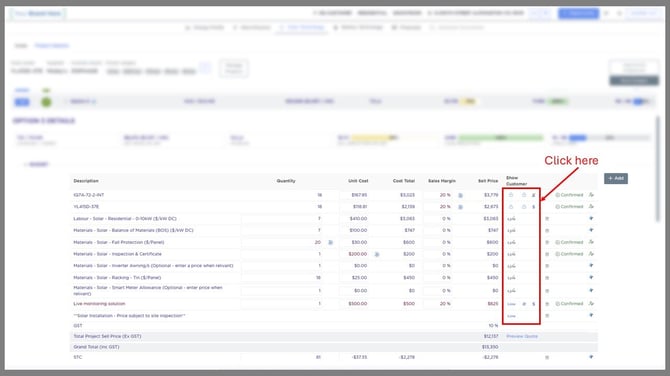Click the dollar icon in Live monitoring solution row

coord(534,304)
